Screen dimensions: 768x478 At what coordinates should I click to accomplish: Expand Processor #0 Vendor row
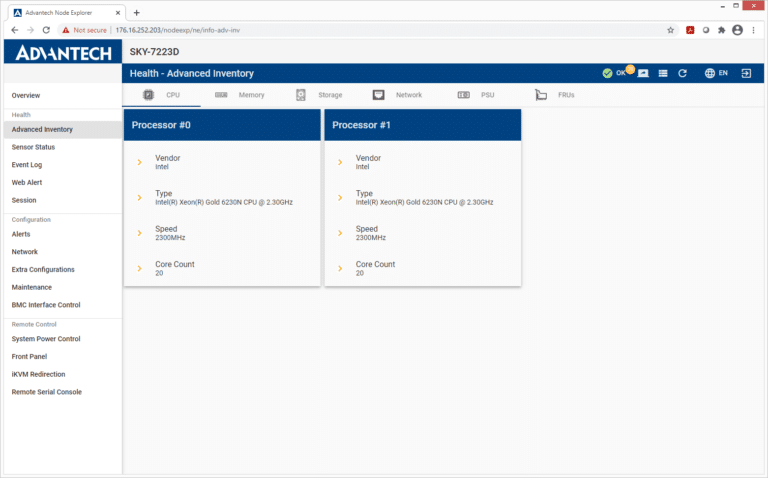pyautogui.click(x=139, y=162)
